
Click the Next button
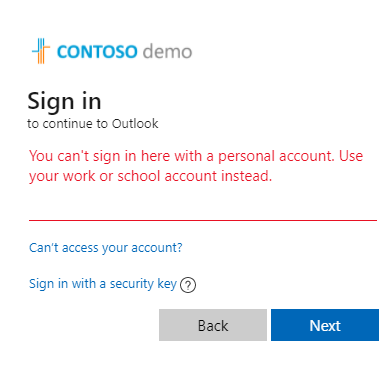pos(325,325)
